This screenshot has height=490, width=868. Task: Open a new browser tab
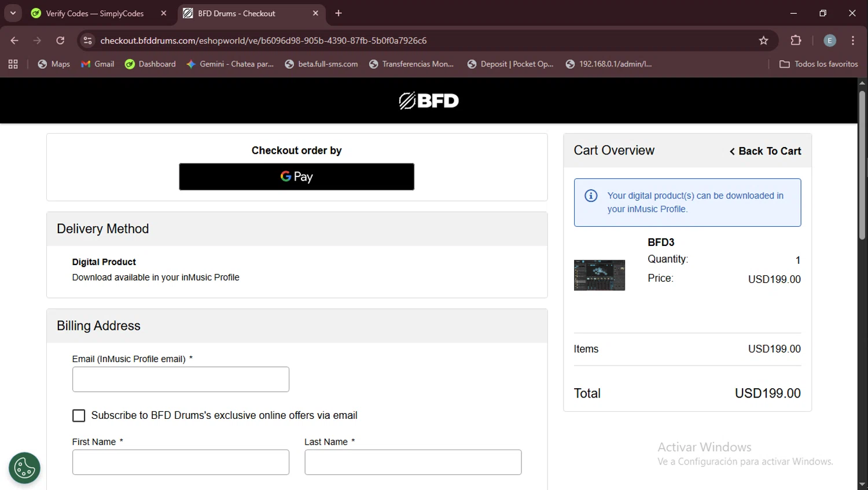339,13
